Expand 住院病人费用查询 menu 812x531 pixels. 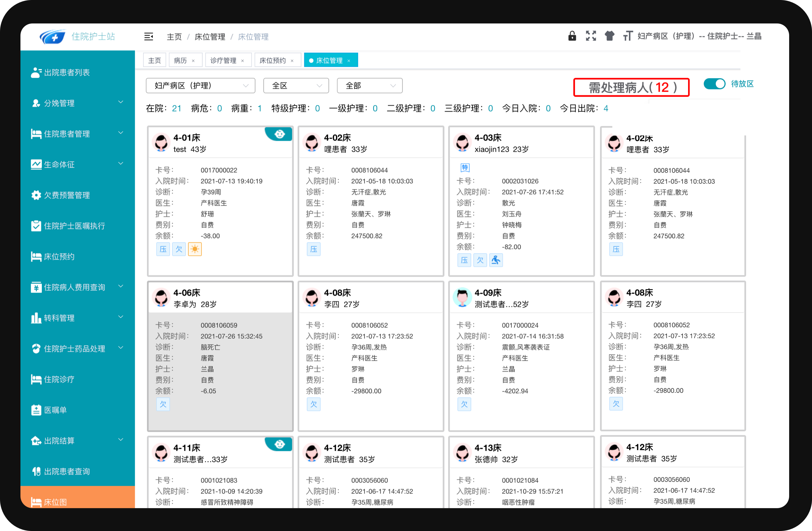[x=78, y=287]
